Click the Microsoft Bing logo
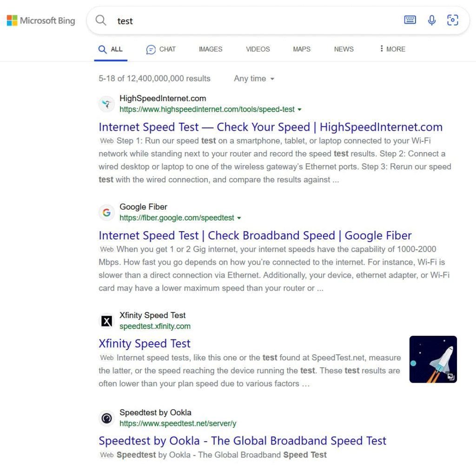The width and height of the screenshot is (476, 465). [x=41, y=20]
